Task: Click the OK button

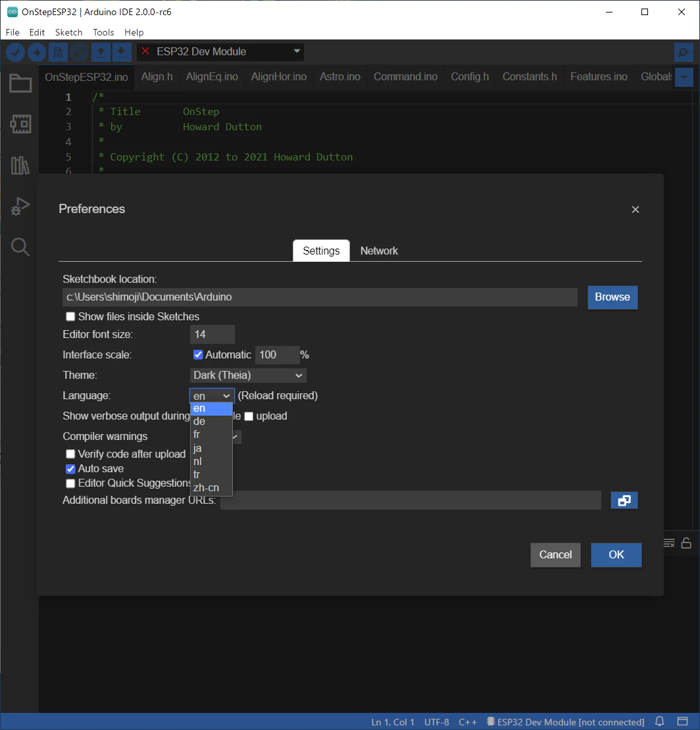Action: [616, 554]
